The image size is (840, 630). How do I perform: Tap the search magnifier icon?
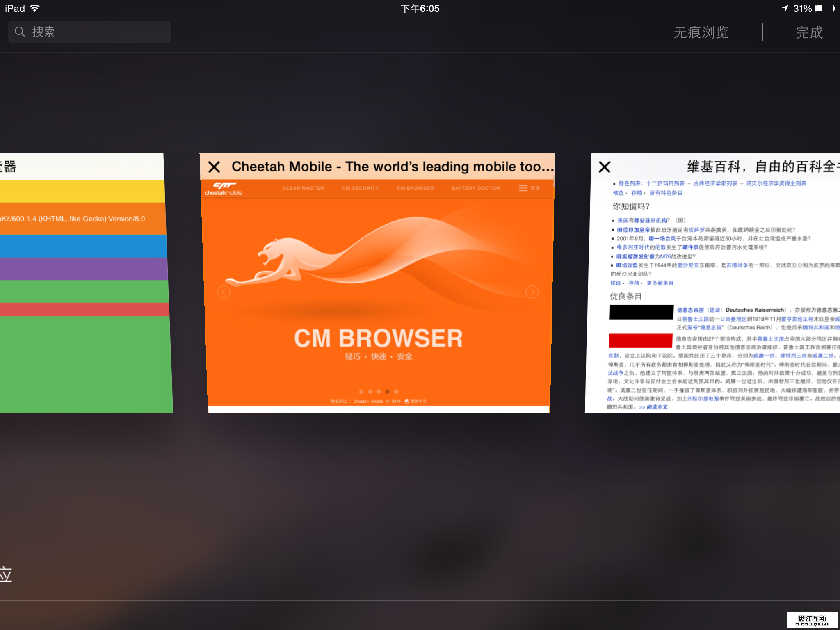pyautogui.click(x=20, y=32)
